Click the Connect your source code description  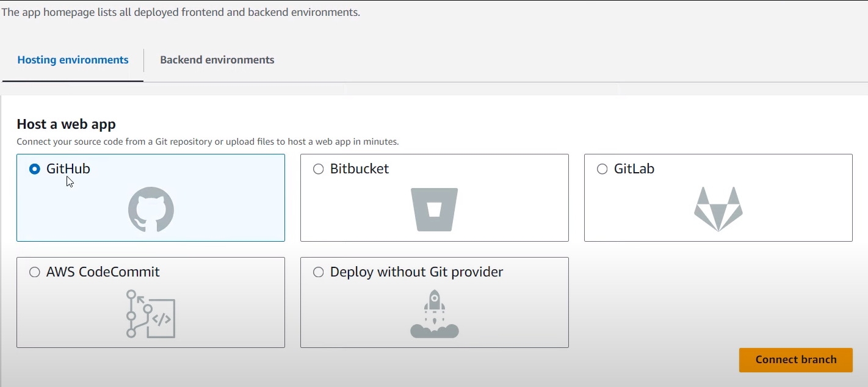click(208, 142)
